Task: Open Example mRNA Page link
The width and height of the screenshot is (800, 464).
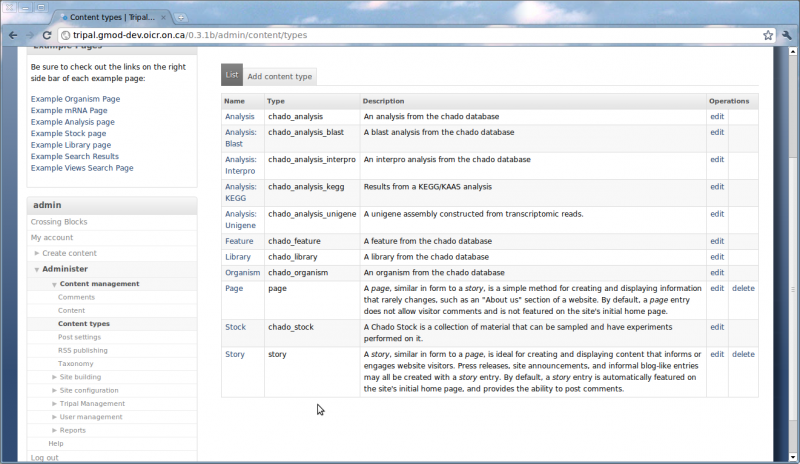Action: pyautogui.click(x=69, y=110)
